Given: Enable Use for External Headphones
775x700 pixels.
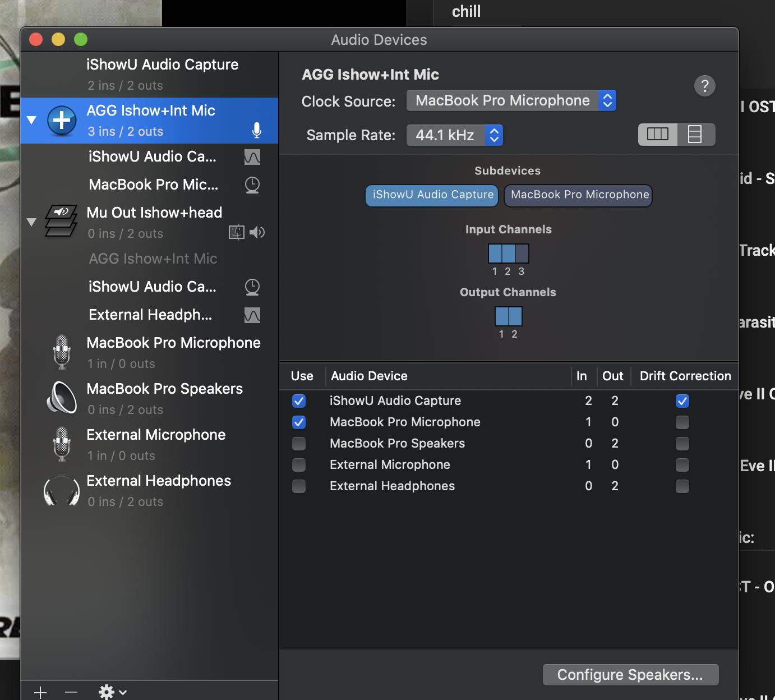Looking at the screenshot, I should click(x=299, y=486).
